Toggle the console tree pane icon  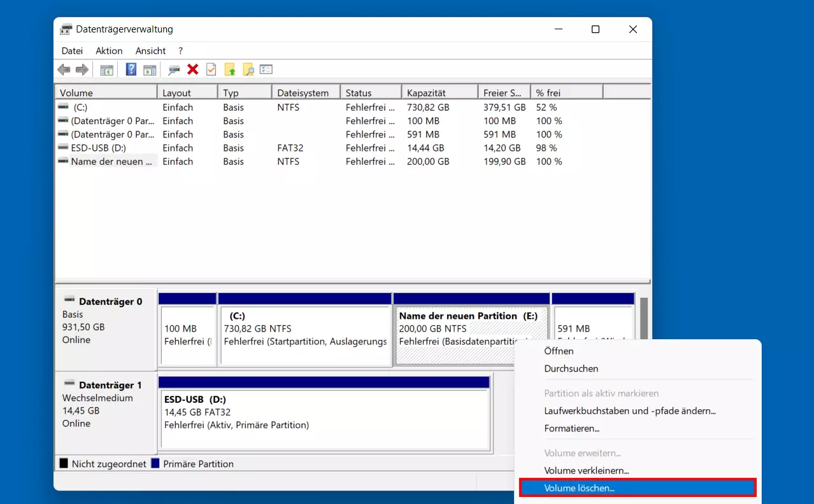coord(106,69)
